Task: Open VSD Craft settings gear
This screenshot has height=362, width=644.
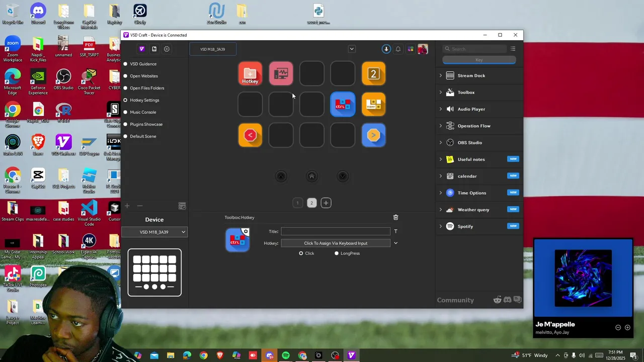Action: 167,49
